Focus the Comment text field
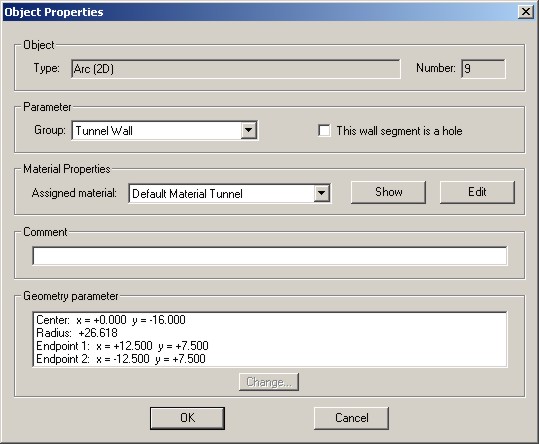The width and height of the screenshot is (539, 444). point(270,256)
